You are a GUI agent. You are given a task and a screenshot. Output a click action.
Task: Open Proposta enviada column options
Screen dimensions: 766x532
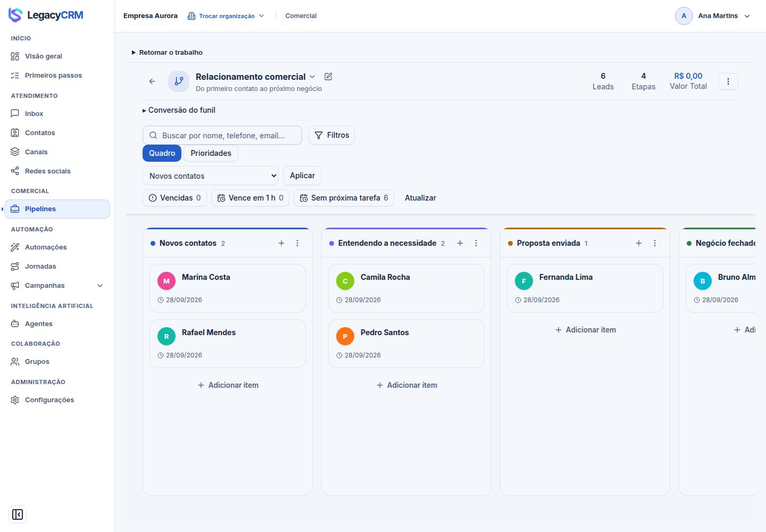655,243
